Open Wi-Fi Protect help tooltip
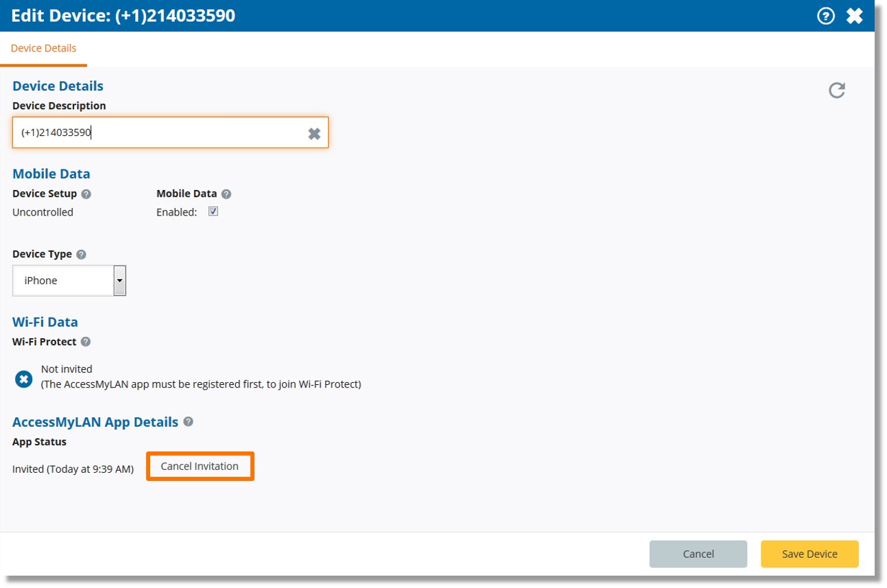 click(86, 342)
